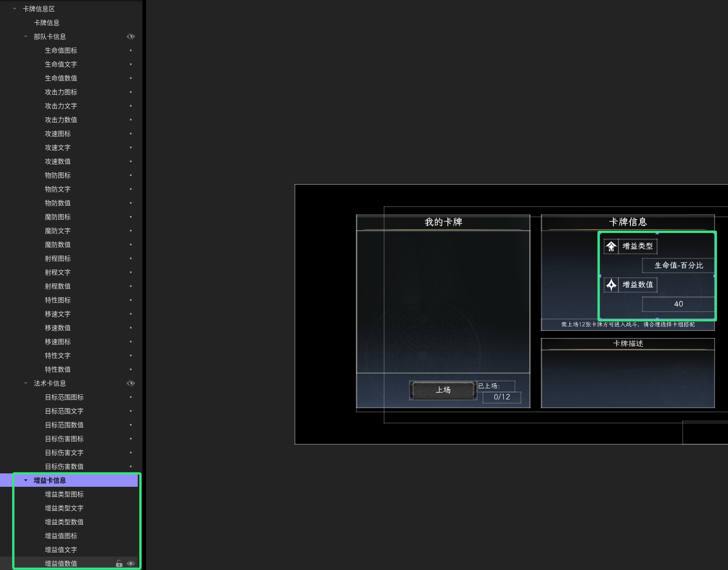The height and width of the screenshot is (570, 728).
Task: Click the lock icon on 增益值数值 row
Action: tap(119, 564)
